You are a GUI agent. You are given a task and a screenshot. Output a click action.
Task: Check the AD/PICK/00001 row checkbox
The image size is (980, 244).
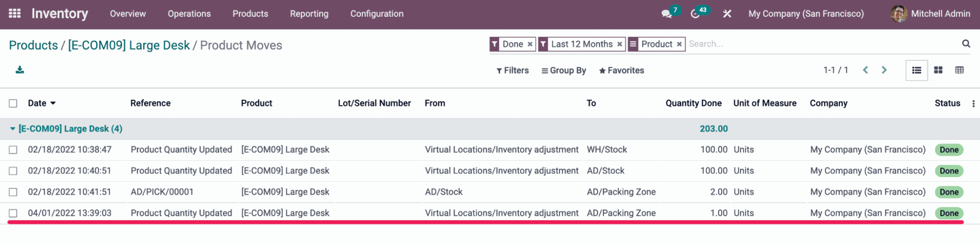tap(13, 192)
